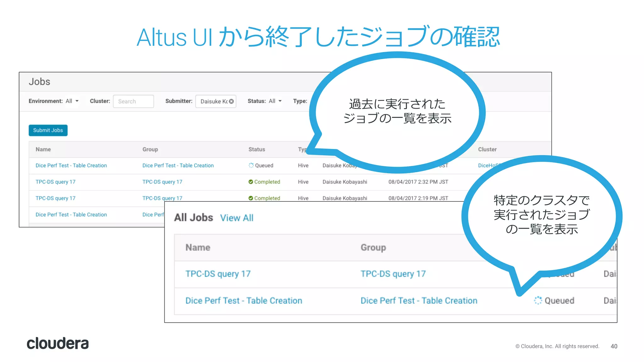Open TPC-DS query 17 group in 2:32 PM row
Image resolution: width=644 pixels, height=362 pixels.
162,182
